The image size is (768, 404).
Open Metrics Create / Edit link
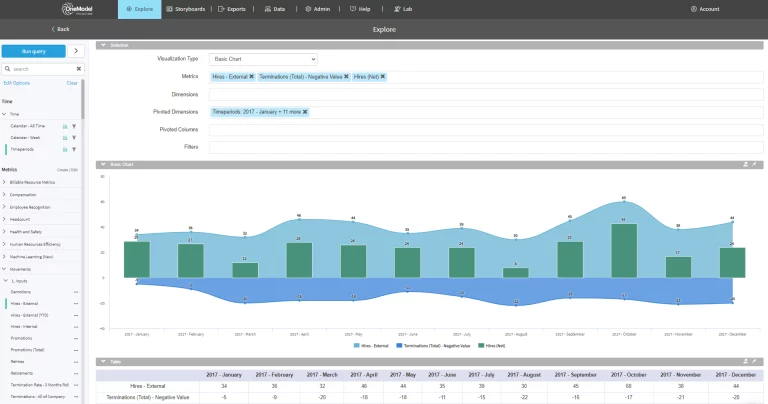(68, 170)
